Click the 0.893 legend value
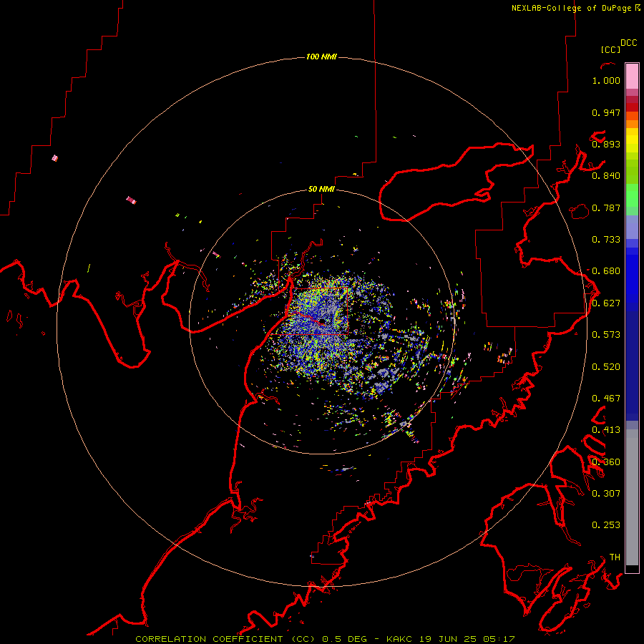Image resolution: width=644 pixels, height=644 pixels. point(606,144)
